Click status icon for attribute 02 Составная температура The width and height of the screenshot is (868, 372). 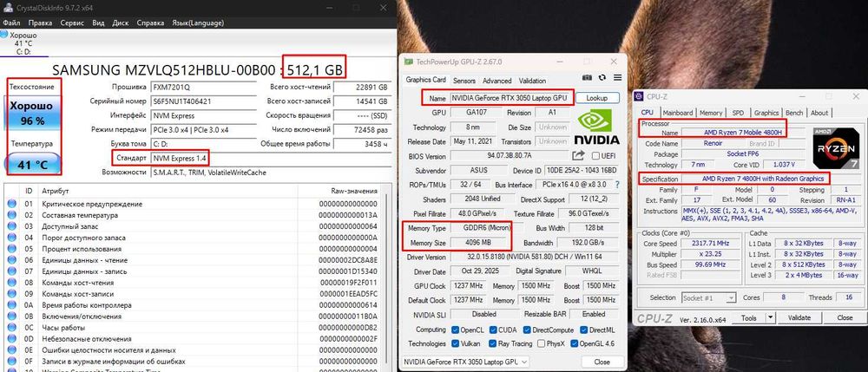[11, 215]
